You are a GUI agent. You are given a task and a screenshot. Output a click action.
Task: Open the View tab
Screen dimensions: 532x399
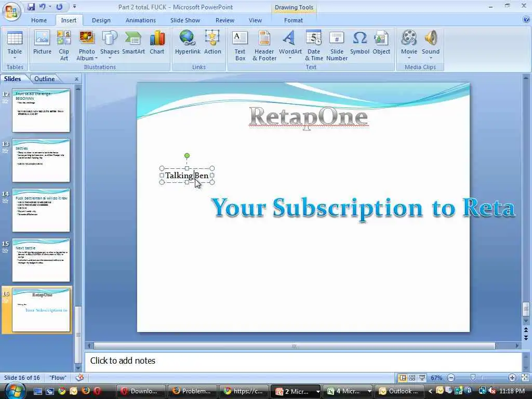coord(255,20)
